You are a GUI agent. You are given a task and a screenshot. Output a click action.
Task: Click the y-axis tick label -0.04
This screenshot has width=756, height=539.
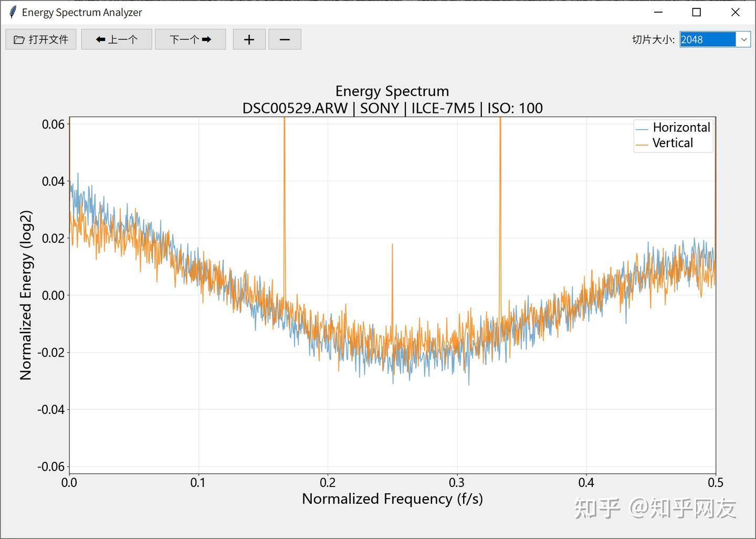click(51, 409)
